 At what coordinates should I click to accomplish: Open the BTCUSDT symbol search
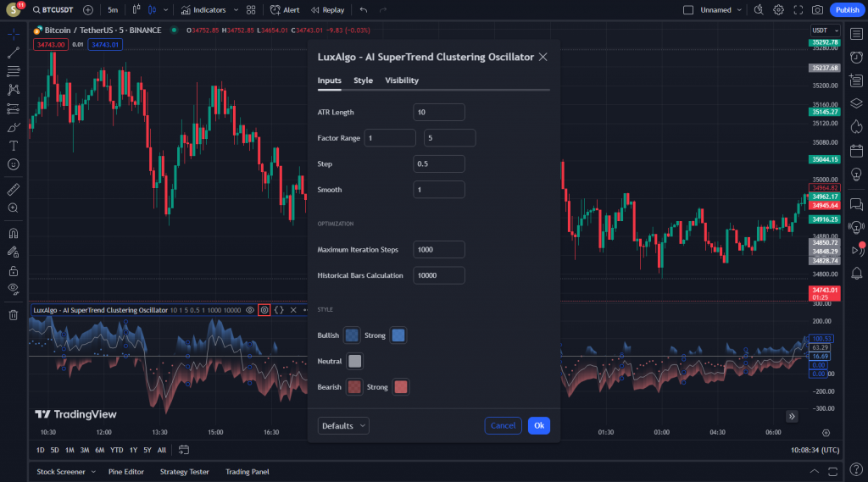click(53, 10)
